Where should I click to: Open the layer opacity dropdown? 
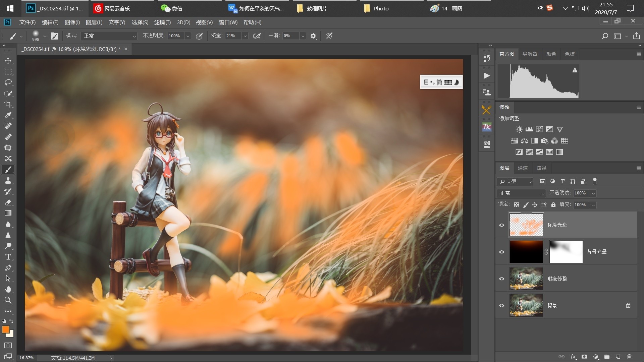click(x=593, y=193)
